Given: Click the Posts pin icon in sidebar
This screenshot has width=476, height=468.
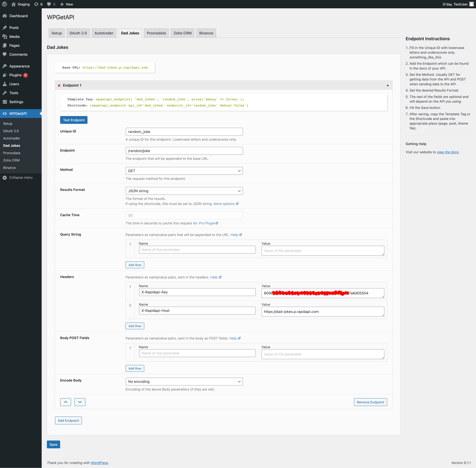Looking at the screenshot, I should coord(5,27).
